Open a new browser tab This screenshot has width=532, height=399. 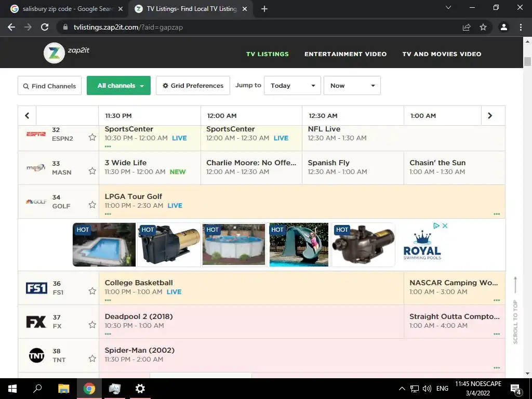[x=264, y=9]
